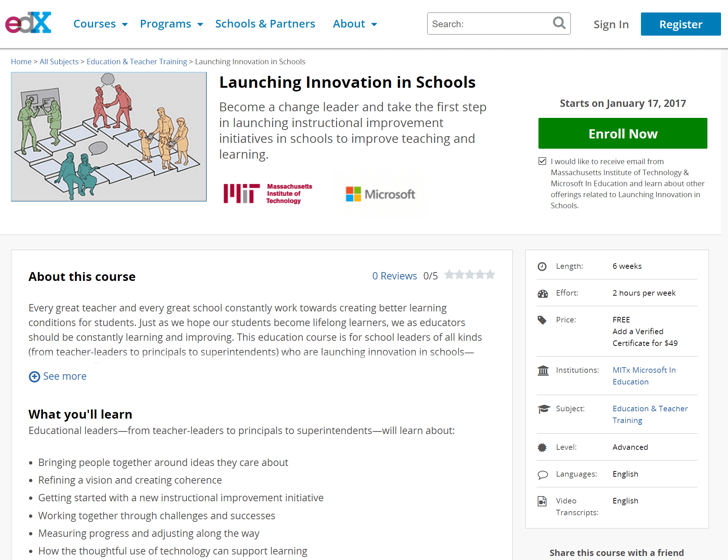
Task: Click the 0/5 rating score
Action: click(x=430, y=276)
